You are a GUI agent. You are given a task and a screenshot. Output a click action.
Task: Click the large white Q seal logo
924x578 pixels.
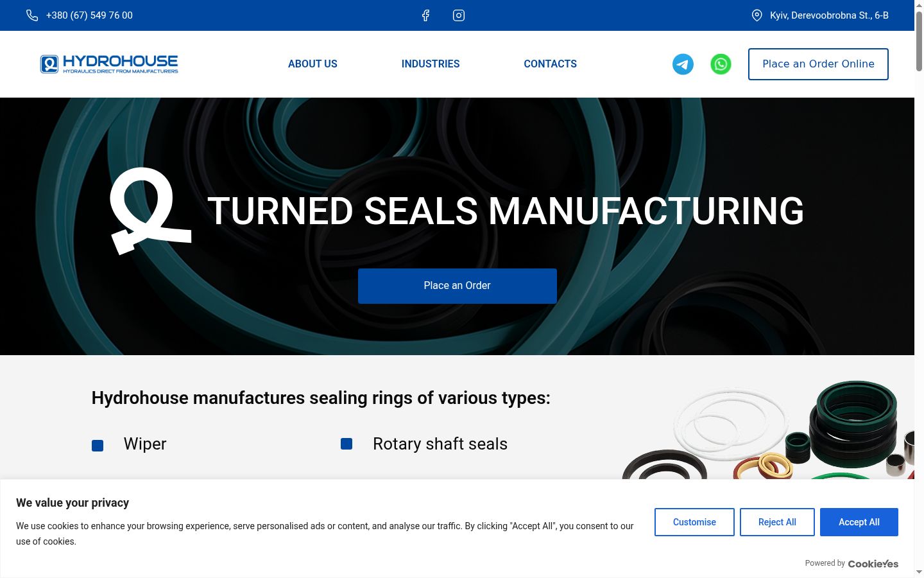(x=151, y=211)
